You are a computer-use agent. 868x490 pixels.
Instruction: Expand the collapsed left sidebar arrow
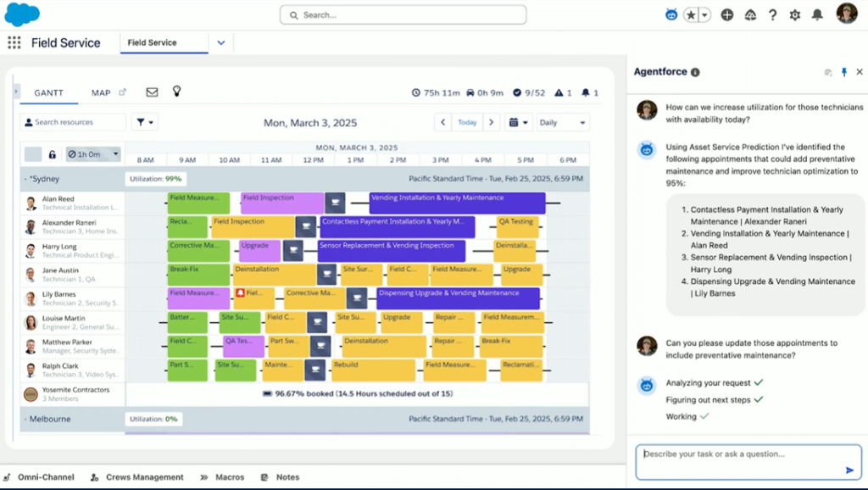coord(16,92)
